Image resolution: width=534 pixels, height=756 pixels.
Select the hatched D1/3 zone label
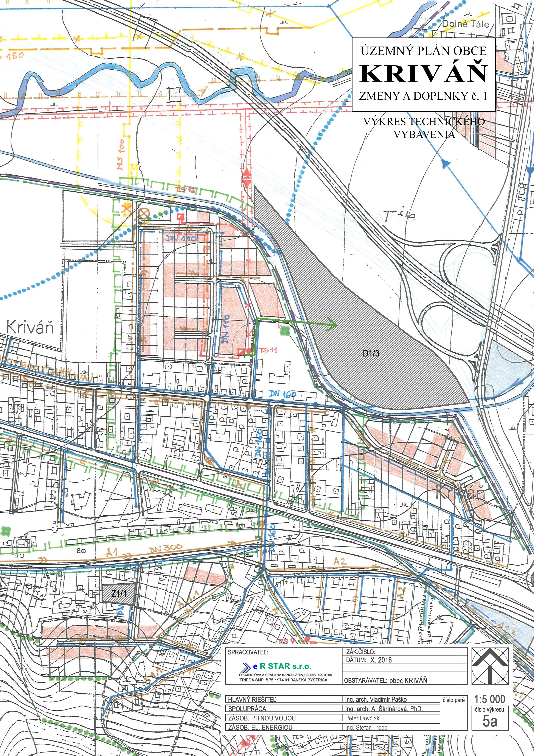click(371, 353)
